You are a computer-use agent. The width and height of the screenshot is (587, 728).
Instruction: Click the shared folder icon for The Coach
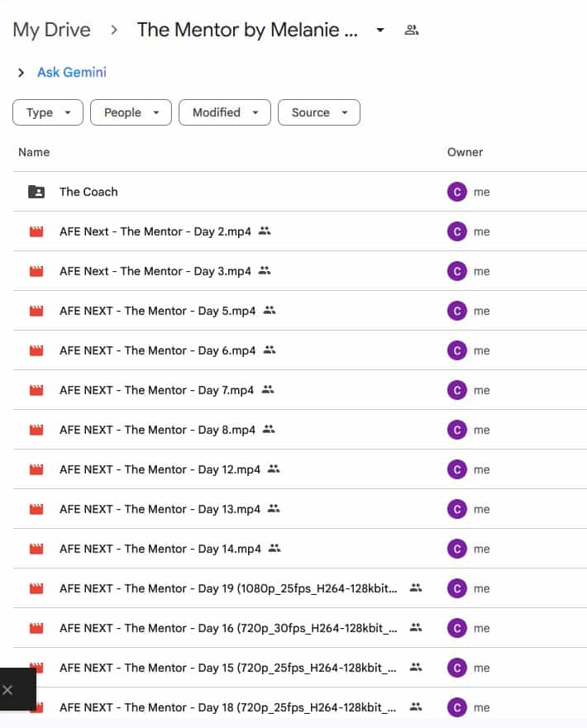(x=36, y=192)
